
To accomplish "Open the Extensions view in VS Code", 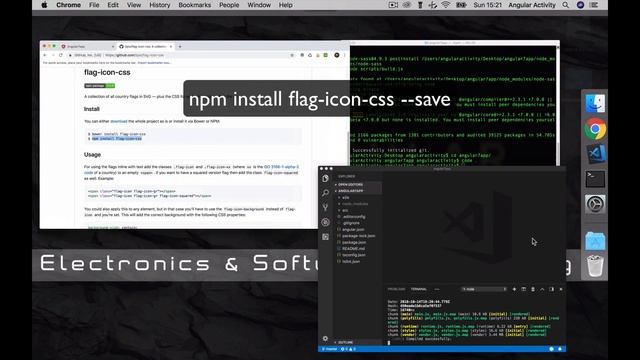I will pos(325,237).
